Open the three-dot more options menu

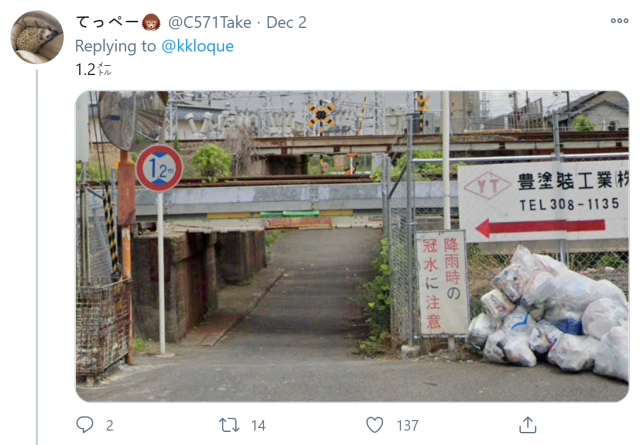(619, 21)
